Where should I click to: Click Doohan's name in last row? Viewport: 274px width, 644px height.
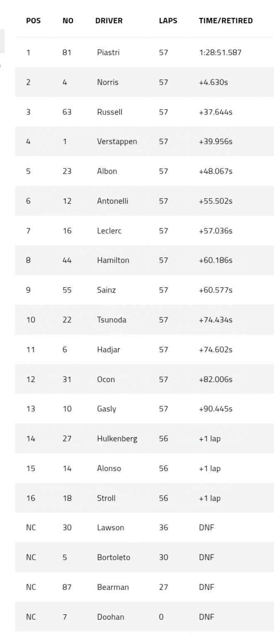point(110,617)
